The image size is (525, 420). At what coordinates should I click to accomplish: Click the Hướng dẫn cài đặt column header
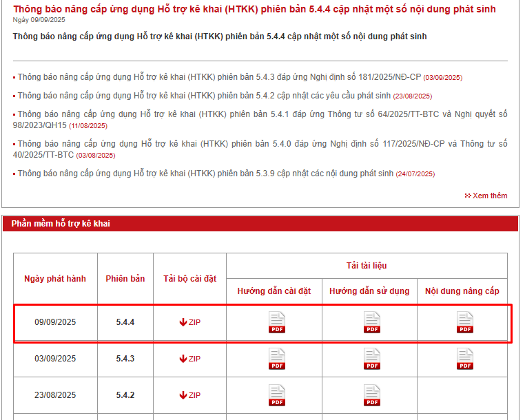pyautogui.click(x=274, y=291)
